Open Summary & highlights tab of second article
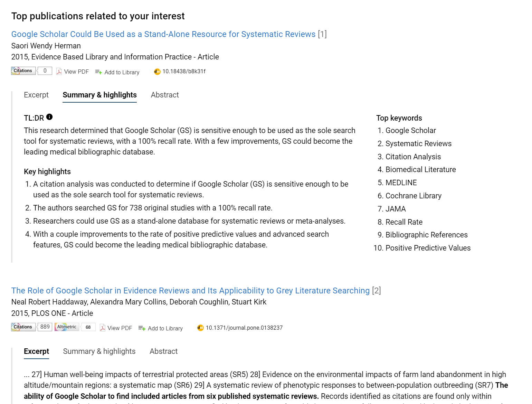The height and width of the screenshot is (404, 532). 99,351
